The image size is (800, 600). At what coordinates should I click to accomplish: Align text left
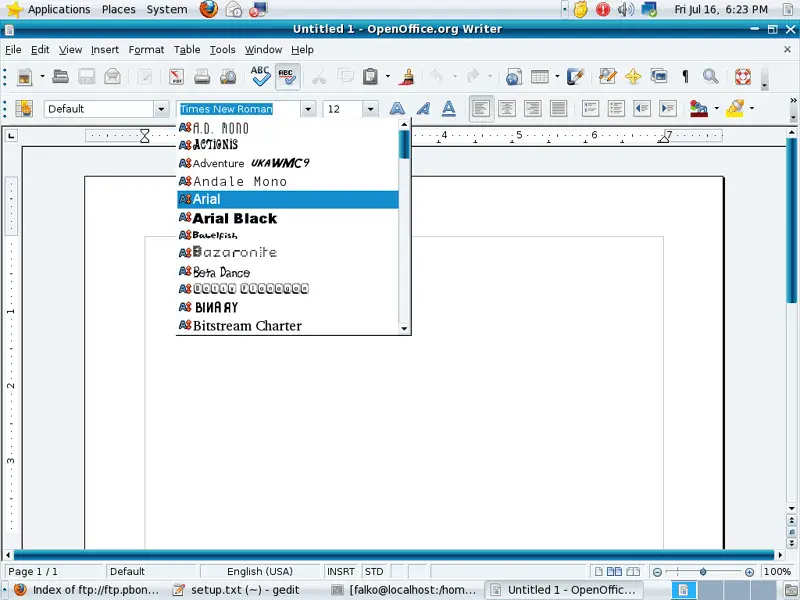[481, 108]
